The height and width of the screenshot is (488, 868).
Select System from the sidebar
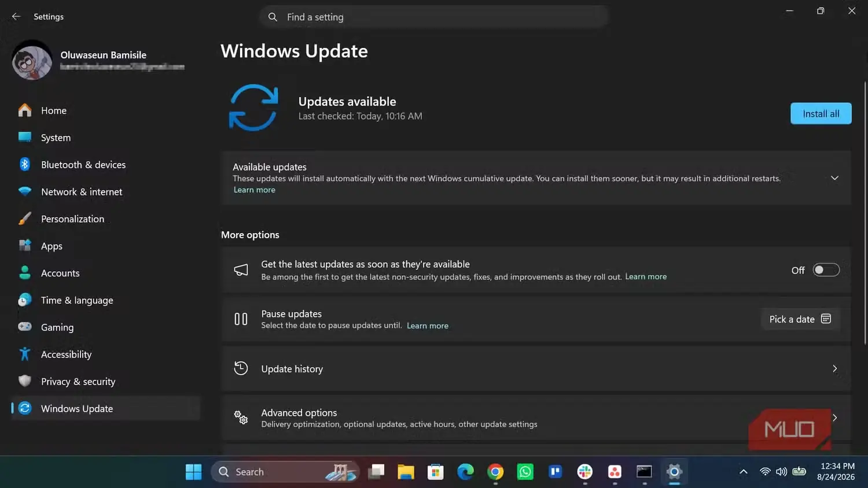106,138
